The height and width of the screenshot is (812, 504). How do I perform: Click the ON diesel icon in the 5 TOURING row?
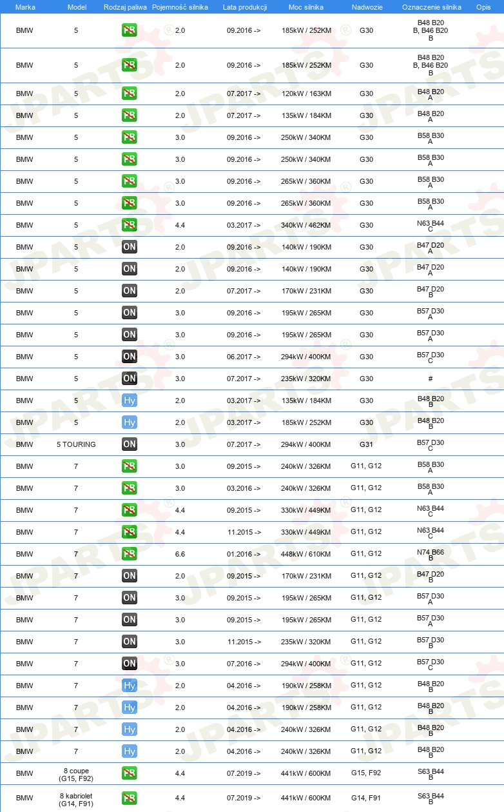pos(130,444)
